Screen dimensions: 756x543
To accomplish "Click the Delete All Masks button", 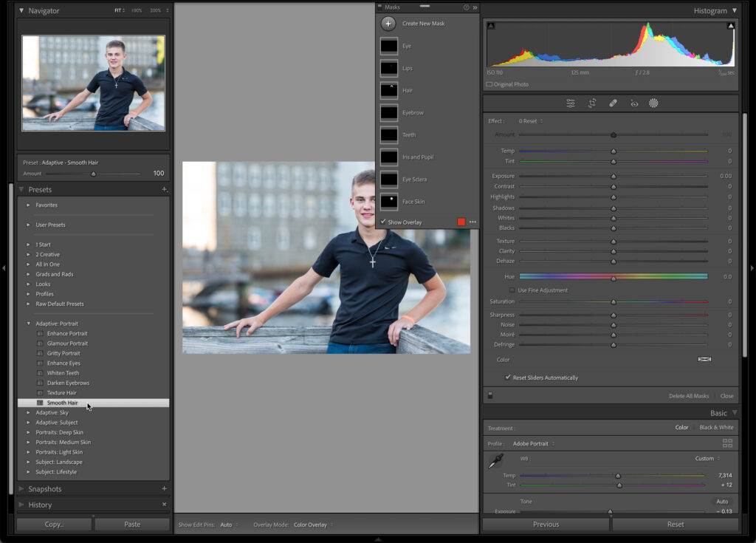I will (688, 396).
